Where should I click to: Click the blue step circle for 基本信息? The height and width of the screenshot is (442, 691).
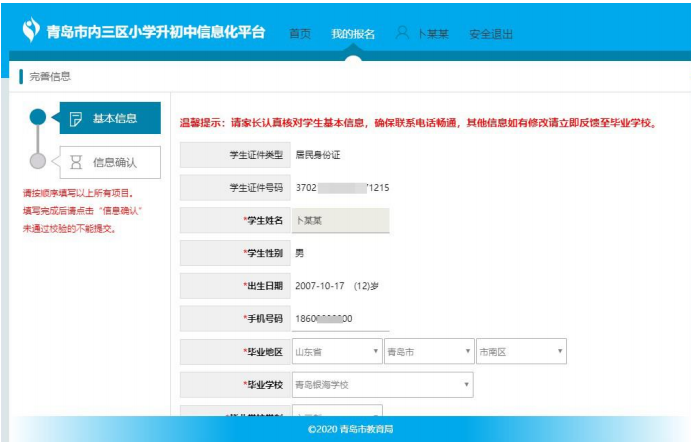point(38,117)
